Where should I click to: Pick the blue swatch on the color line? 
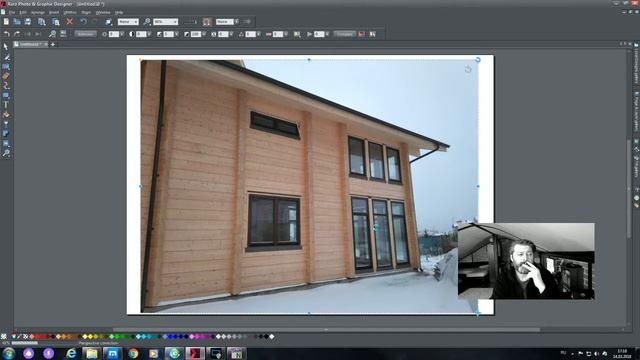click(171, 337)
